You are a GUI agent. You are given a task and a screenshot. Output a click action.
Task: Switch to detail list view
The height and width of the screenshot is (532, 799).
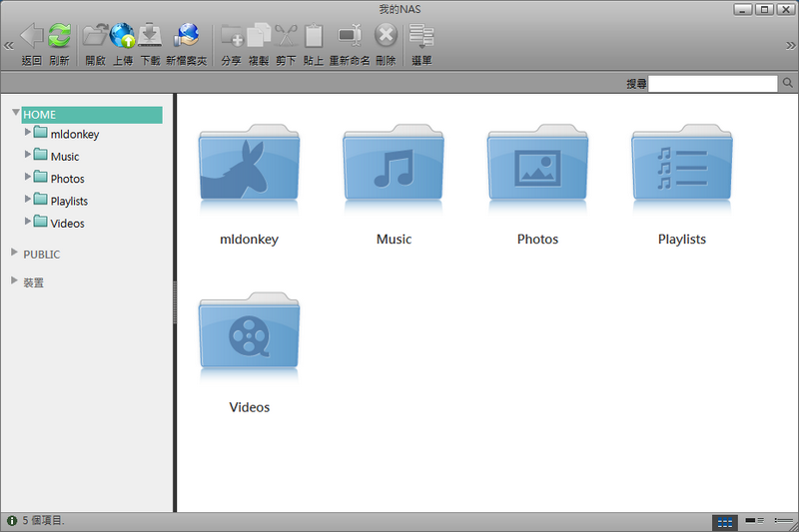point(783,521)
